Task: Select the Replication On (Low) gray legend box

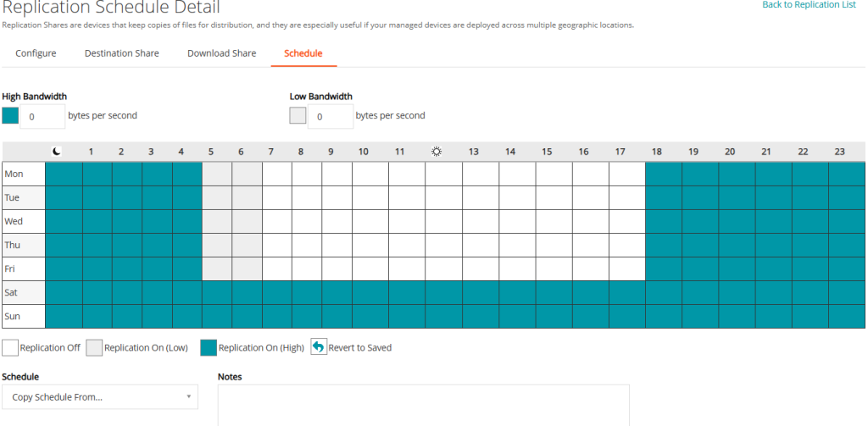Action: coord(94,347)
